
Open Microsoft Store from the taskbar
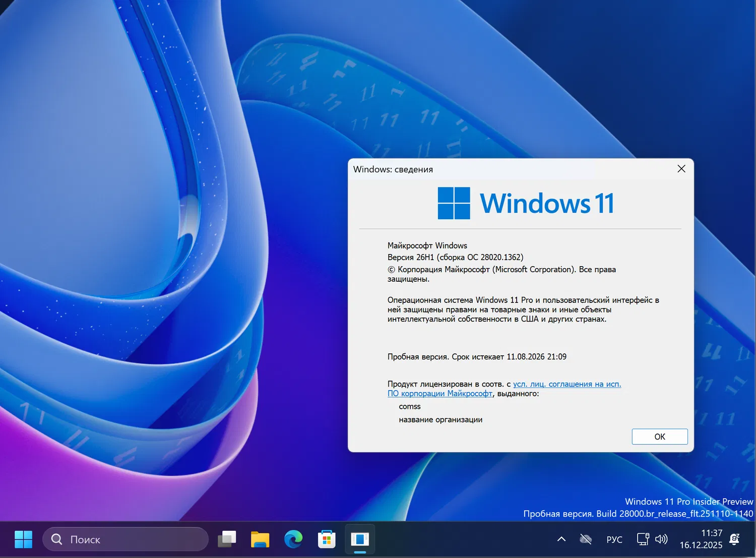click(327, 539)
